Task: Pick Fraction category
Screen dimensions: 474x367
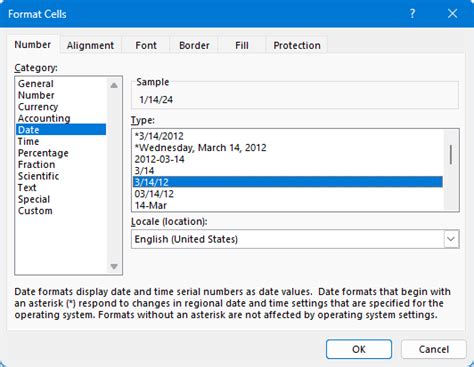Action: (61, 164)
